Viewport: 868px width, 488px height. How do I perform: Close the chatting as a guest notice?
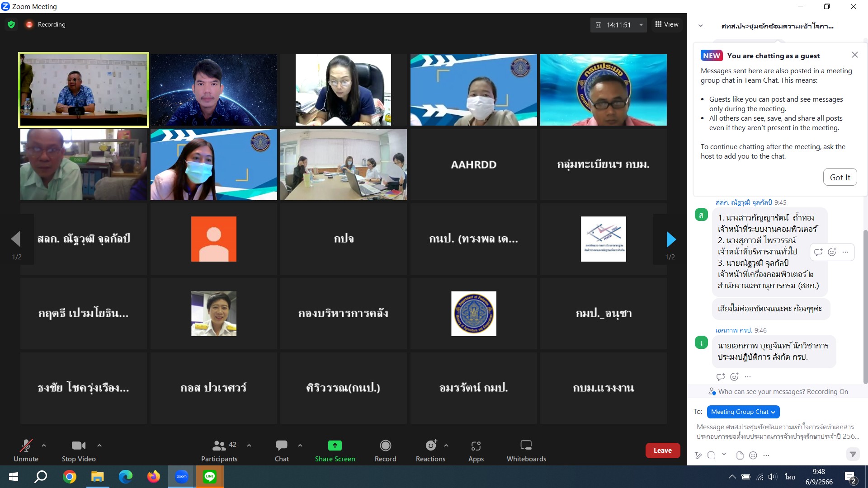click(854, 55)
